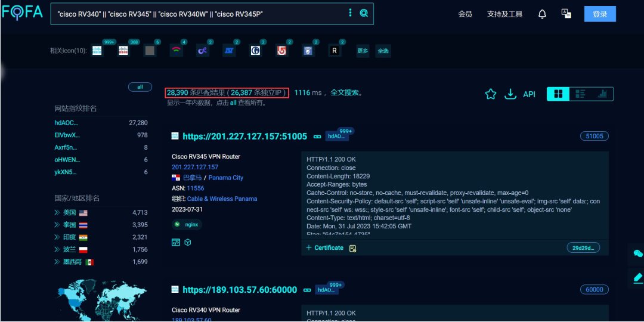Click the 登录 login button
The height and width of the screenshot is (322, 644).
point(600,14)
